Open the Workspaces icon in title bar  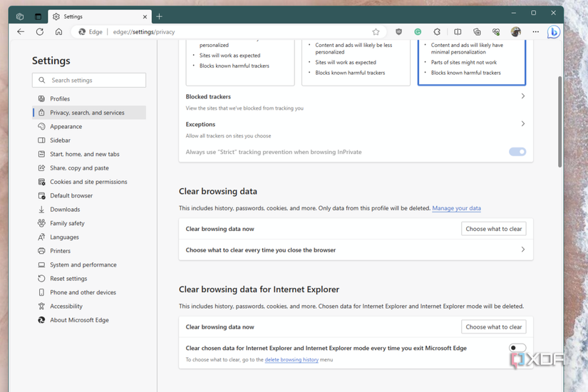(20, 16)
